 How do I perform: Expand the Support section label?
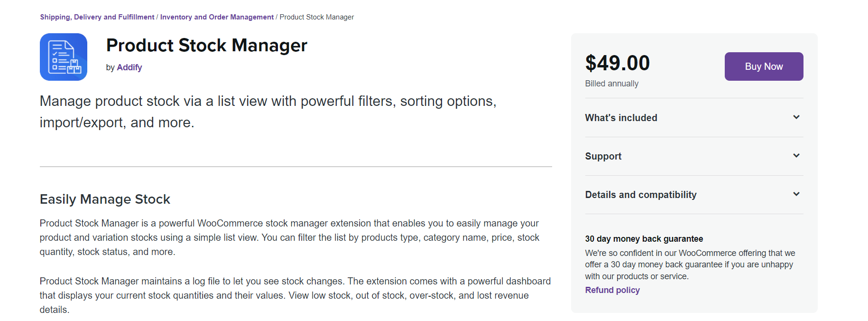tap(603, 156)
